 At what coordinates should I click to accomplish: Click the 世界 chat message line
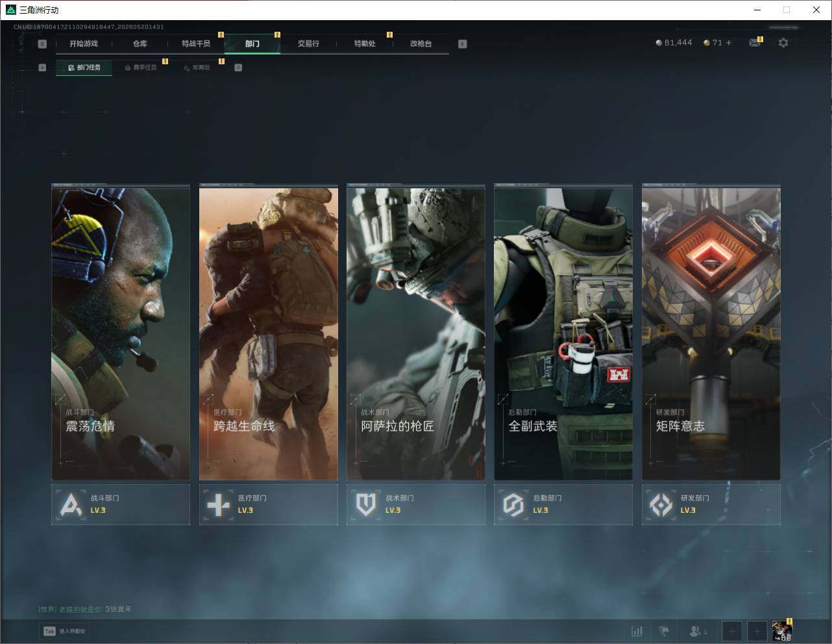point(85,610)
